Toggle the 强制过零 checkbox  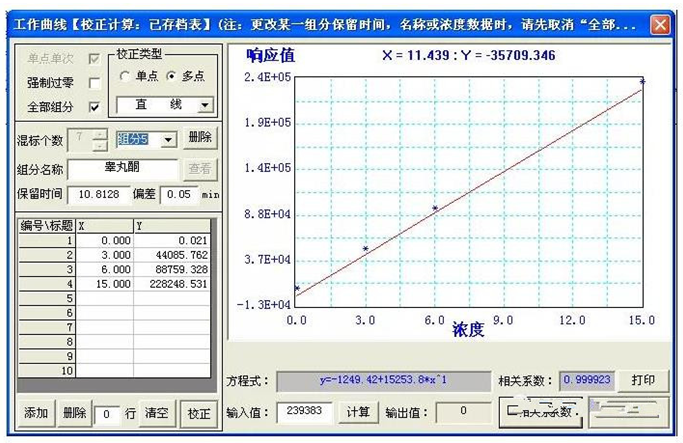[x=94, y=83]
